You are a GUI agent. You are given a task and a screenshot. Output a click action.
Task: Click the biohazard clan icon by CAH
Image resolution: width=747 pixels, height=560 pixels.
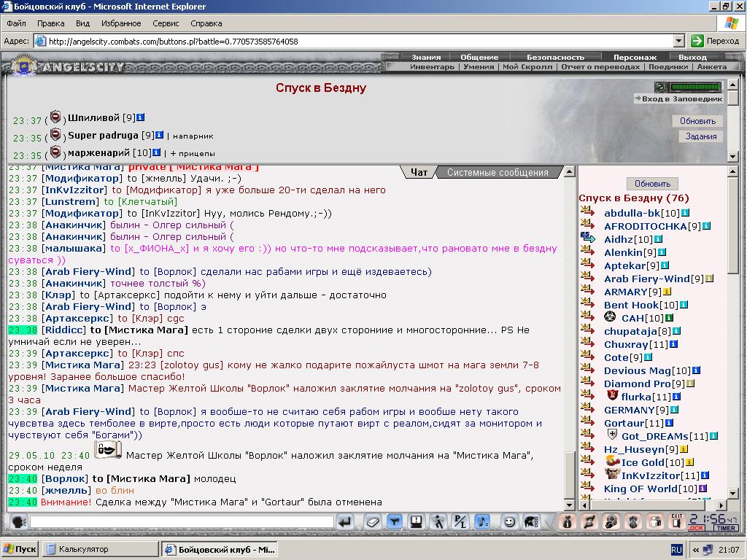coord(610,316)
